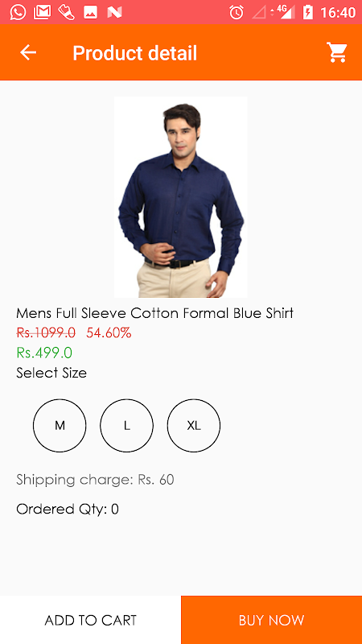
Task: Tap the BUY NOW button
Action: click(271, 620)
